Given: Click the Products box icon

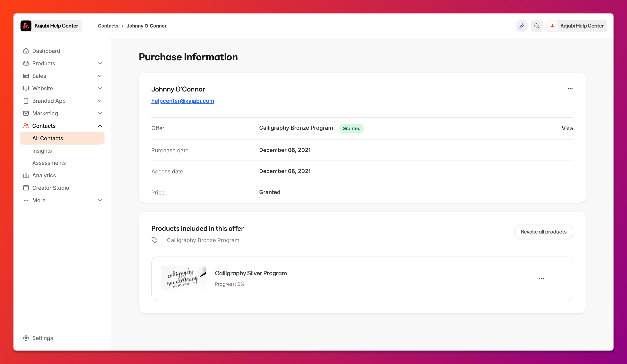Looking at the screenshot, I should [x=26, y=63].
